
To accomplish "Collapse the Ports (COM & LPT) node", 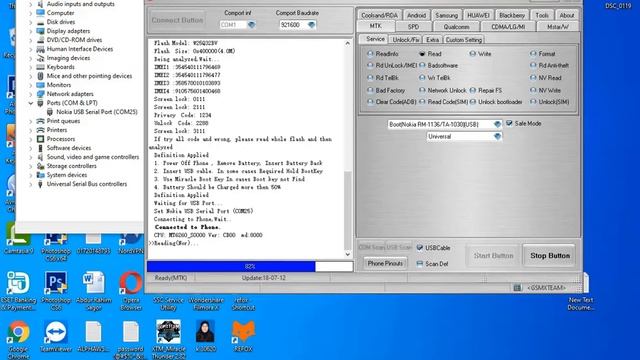I will (x=31, y=103).
